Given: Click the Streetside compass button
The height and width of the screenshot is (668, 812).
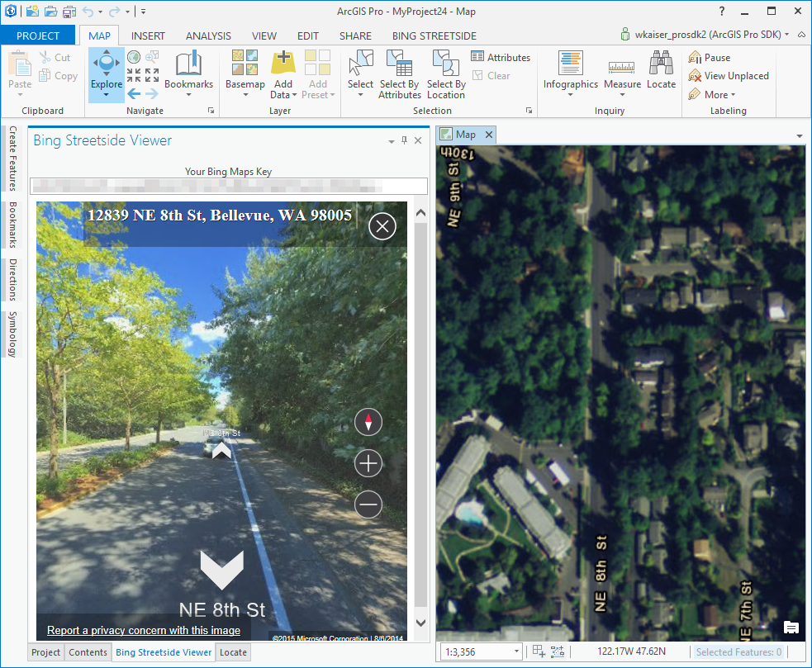Looking at the screenshot, I should [368, 422].
